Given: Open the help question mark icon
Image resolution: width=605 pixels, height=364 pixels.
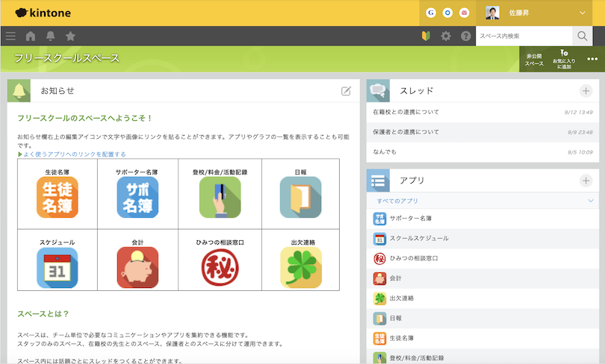Looking at the screenshot, I should [466, 36].
